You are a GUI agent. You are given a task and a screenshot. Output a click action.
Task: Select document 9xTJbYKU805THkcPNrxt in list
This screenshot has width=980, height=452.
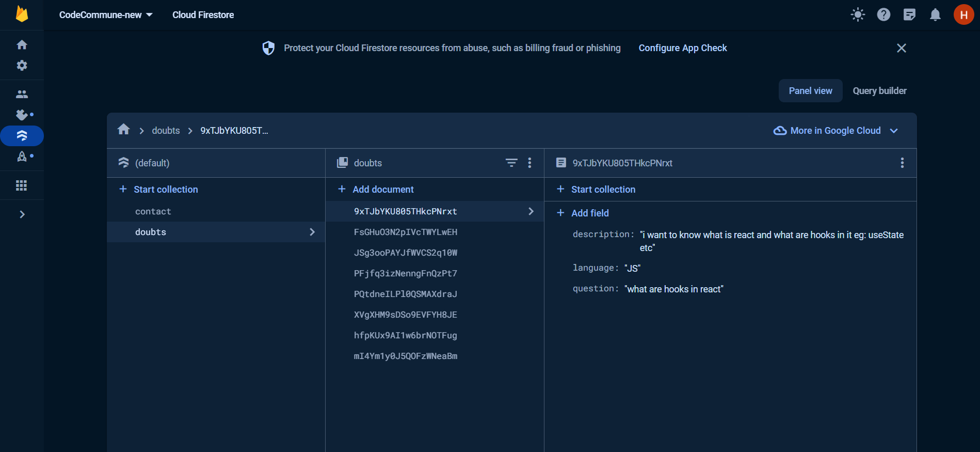click(435, 211)
